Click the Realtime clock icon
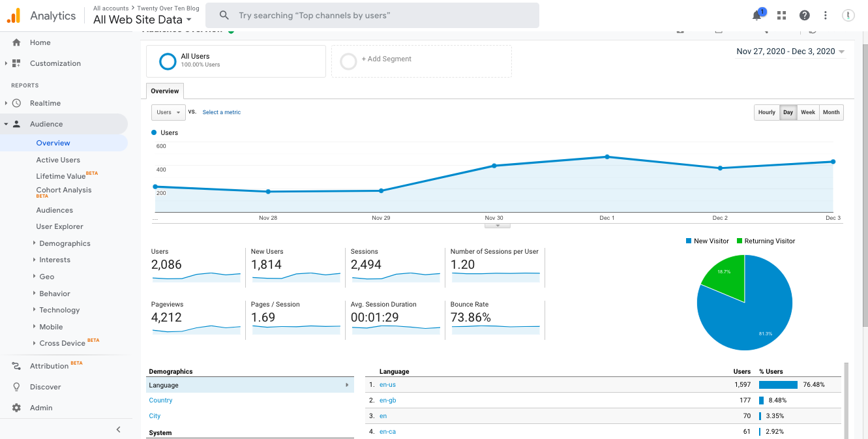This screenshot has height=439, width=868. [x=16, y=103]
